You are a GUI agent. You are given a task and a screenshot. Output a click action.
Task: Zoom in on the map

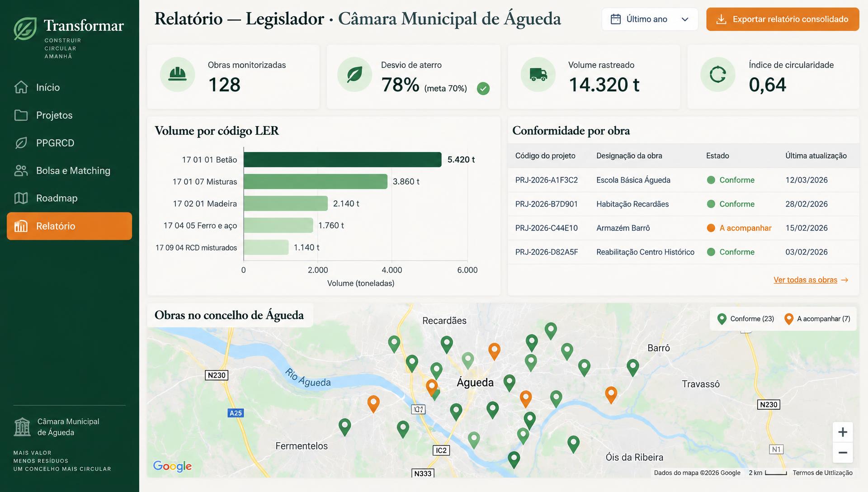click(x=843, y=432)
